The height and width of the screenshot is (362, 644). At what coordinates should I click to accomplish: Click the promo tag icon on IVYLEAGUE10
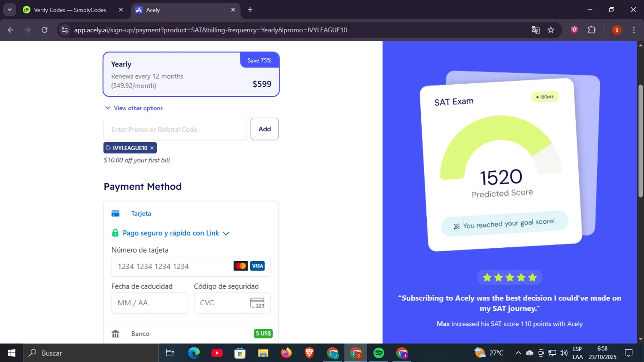tap(108, 148)
